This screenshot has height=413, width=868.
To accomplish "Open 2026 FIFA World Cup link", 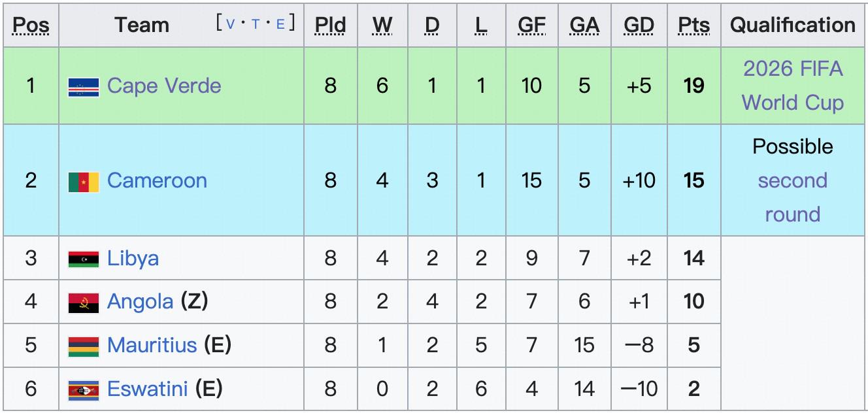I will 792,86.
